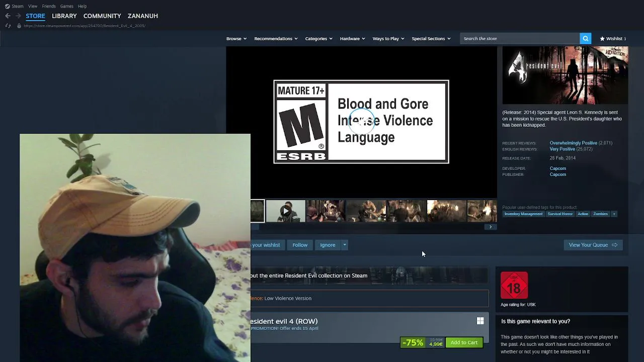The image size is (644, 362).
Task: Expand the Recommendations dropdown
Action: point(276,38)
